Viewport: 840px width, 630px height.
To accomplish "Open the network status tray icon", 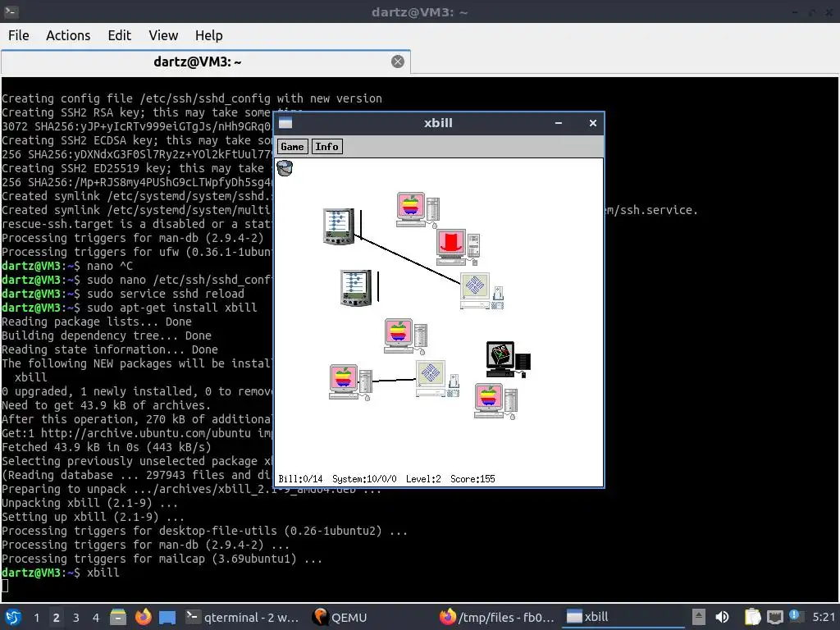I will [774, 617].
